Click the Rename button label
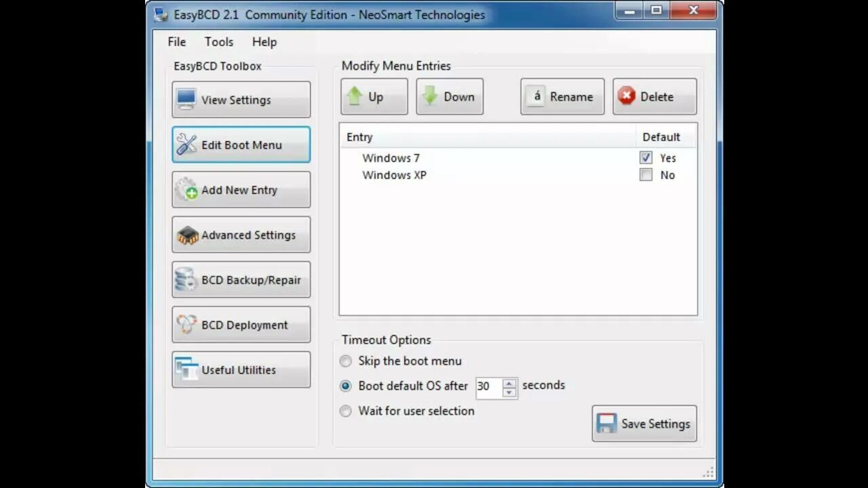Viewport: 868px width, 488px height. click(x=571, y=96)
